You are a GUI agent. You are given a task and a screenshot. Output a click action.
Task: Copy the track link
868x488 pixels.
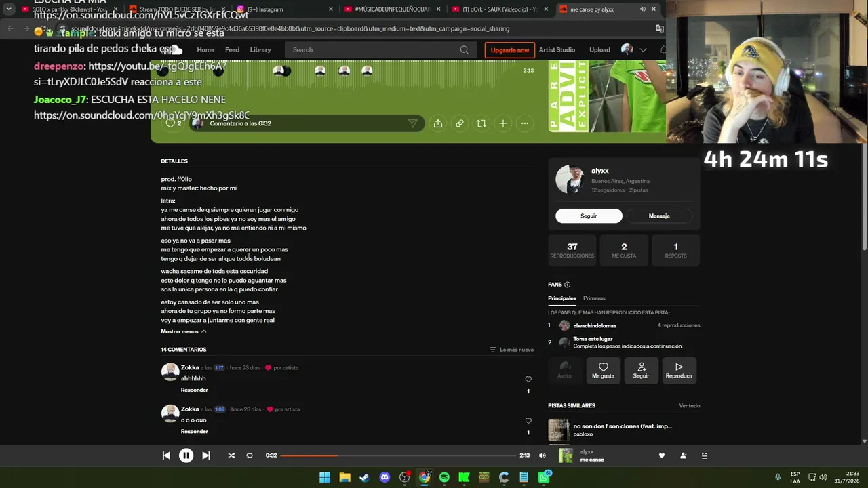point(460,123)
